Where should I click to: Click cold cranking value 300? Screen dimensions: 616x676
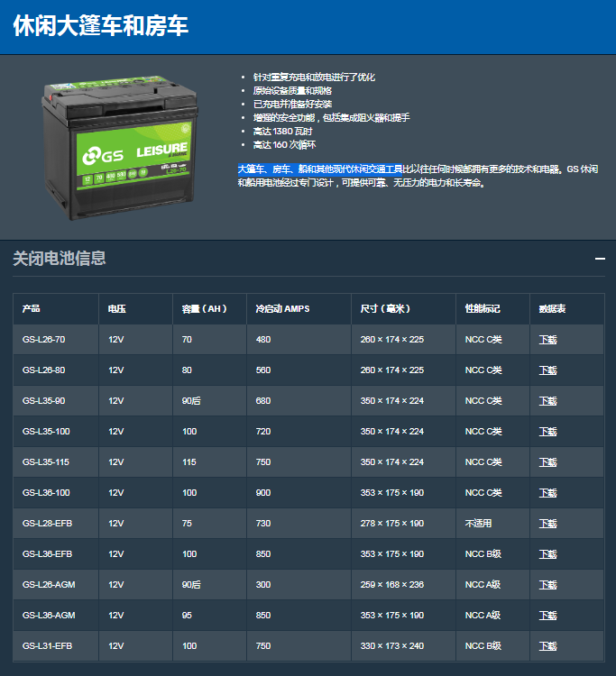263,585
